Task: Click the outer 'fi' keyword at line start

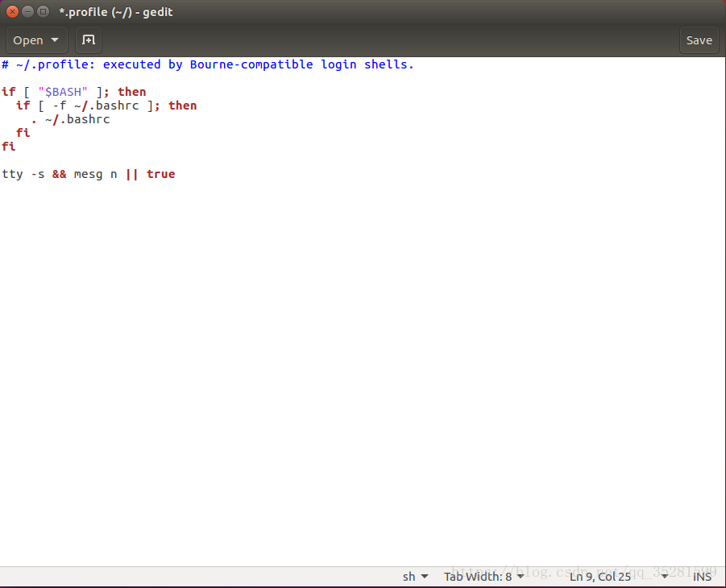Action: [x=8, y=147]
